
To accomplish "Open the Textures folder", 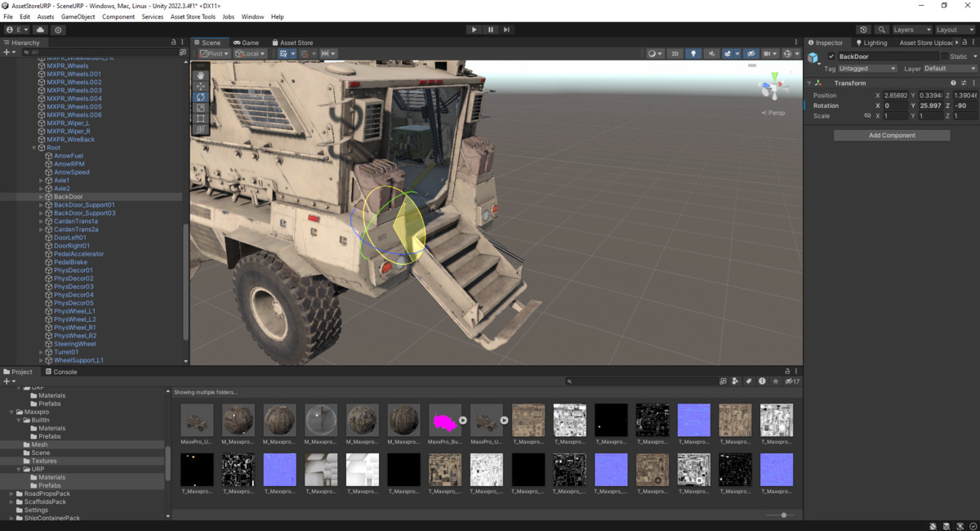I will [44, 461].
